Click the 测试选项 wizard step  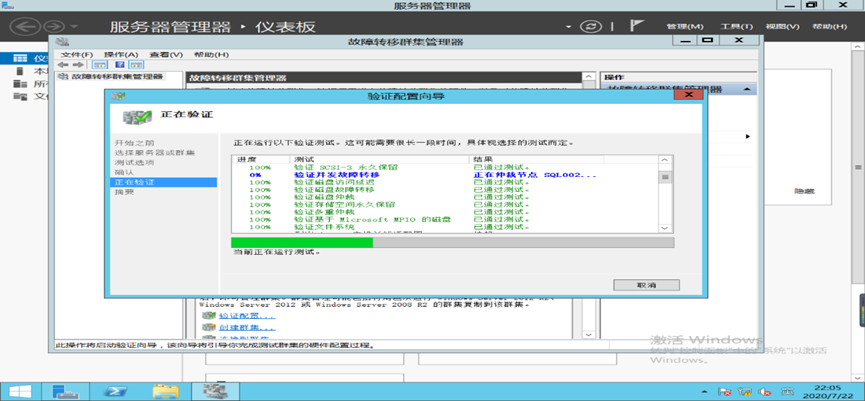[134, 163]
